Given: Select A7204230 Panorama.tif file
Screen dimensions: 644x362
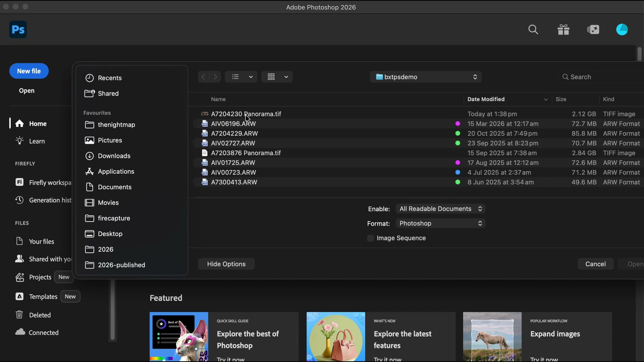Looking at the screenshot, I should click(419, 114).
